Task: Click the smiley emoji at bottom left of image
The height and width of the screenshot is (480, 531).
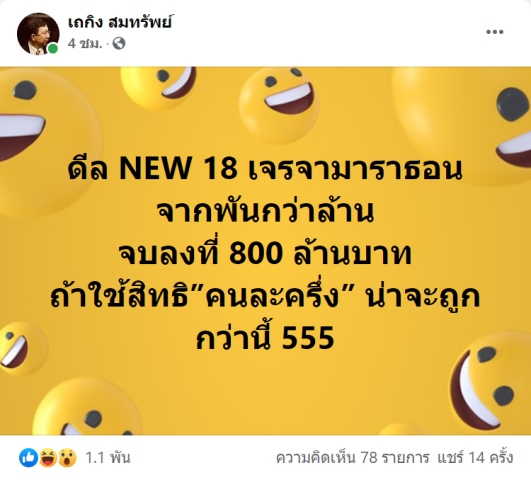Action: click(87, 410)
